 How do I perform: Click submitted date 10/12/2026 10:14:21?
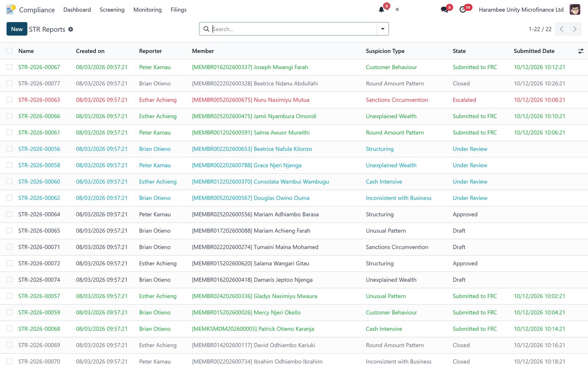tap(539, 329)
